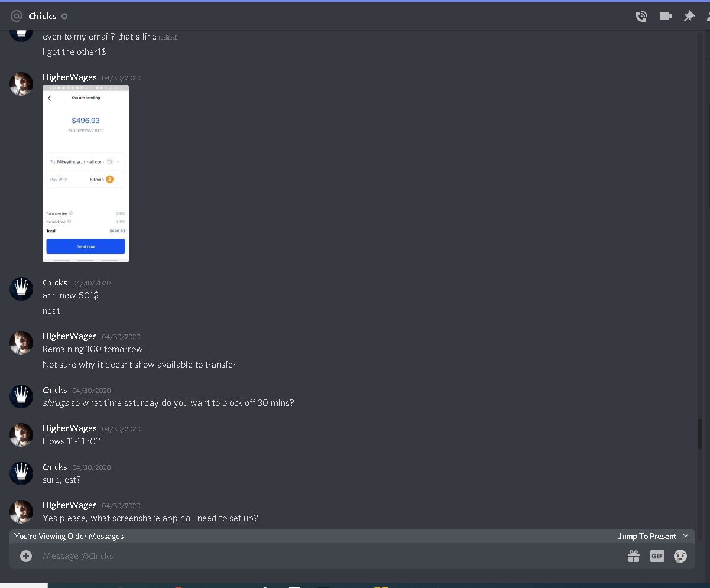The height and width of the screenshot is (588, 710).
Task: Click Chicks username above 'sure, est?'
Action: tap(55, 467)
